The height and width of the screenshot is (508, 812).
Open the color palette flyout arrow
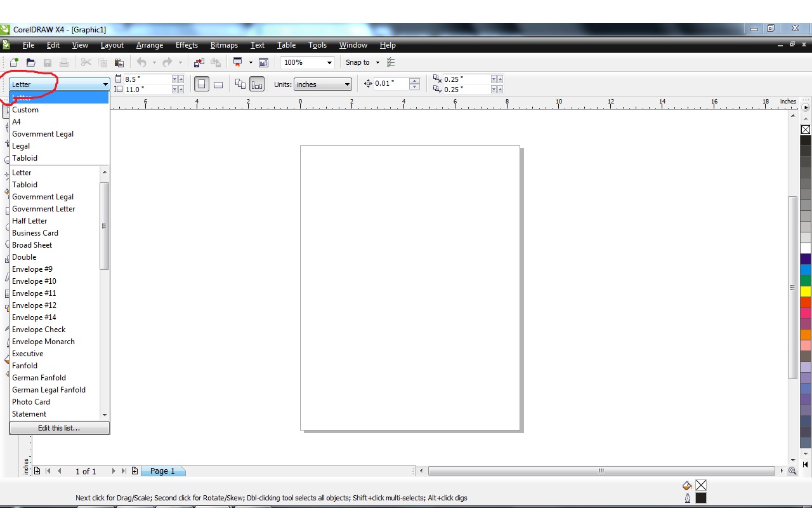[x=806, y=107]
